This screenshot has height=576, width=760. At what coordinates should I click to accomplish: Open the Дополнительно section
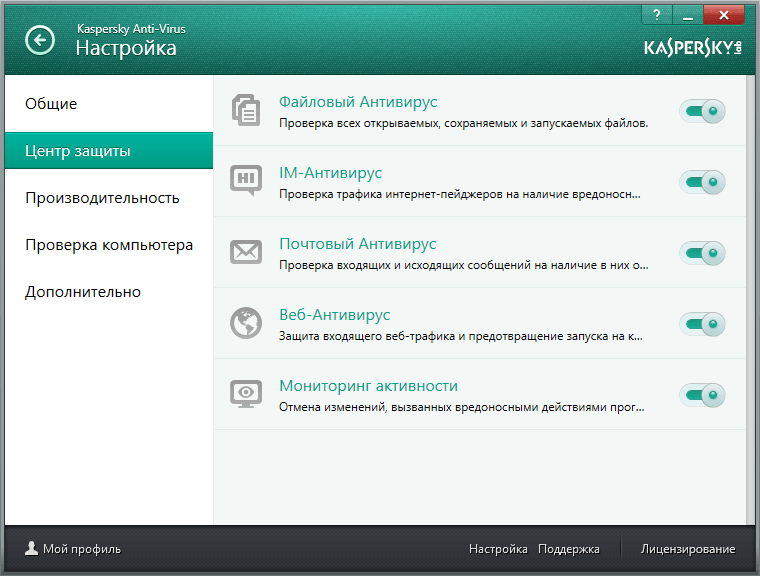click(x=109, y=292)
